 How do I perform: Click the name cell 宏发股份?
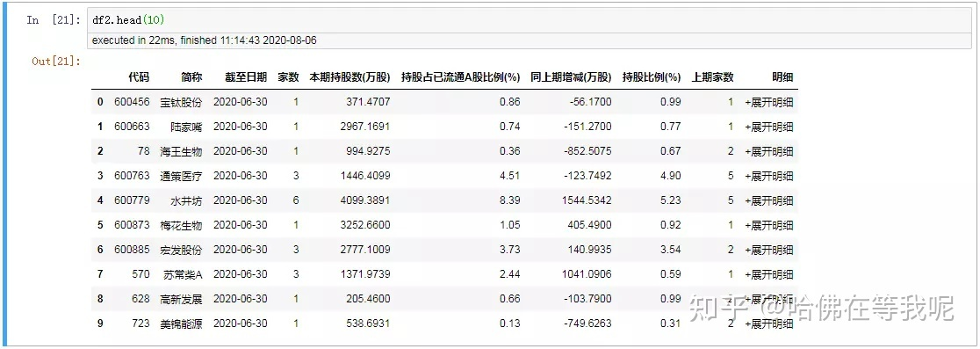[181, 250]
